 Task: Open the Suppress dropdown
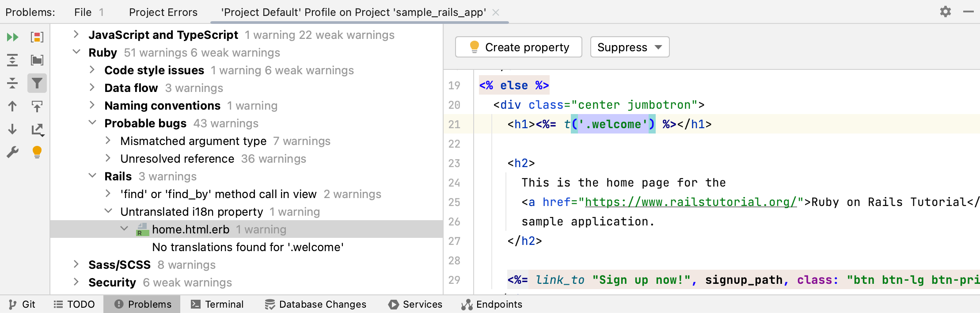tap(629, 47)
